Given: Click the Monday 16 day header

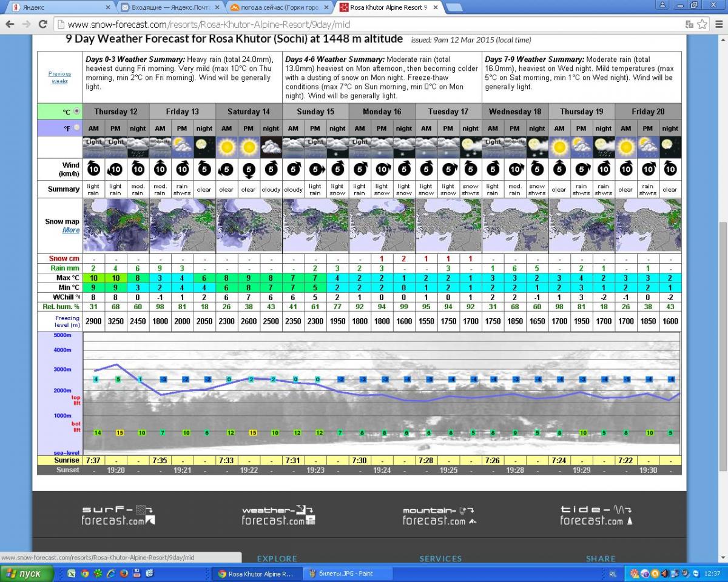Looking at the screenshot, I should click(x=382, y=112).
